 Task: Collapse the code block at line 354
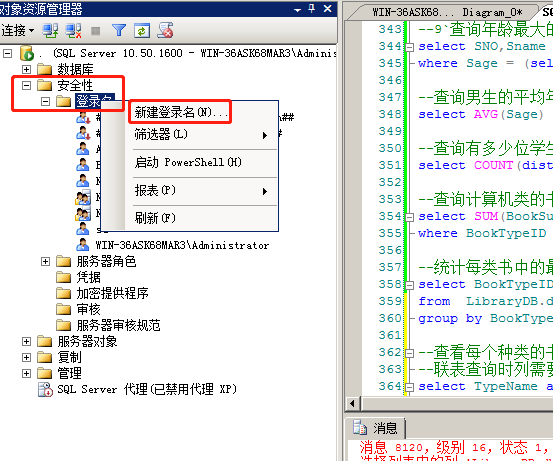(x=409, y=217)
